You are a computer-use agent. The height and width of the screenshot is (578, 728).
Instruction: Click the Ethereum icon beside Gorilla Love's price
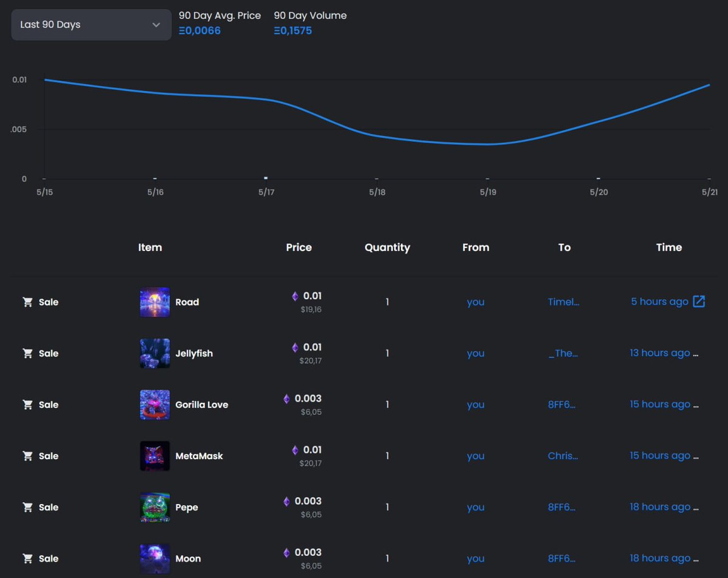coord(287,398)
